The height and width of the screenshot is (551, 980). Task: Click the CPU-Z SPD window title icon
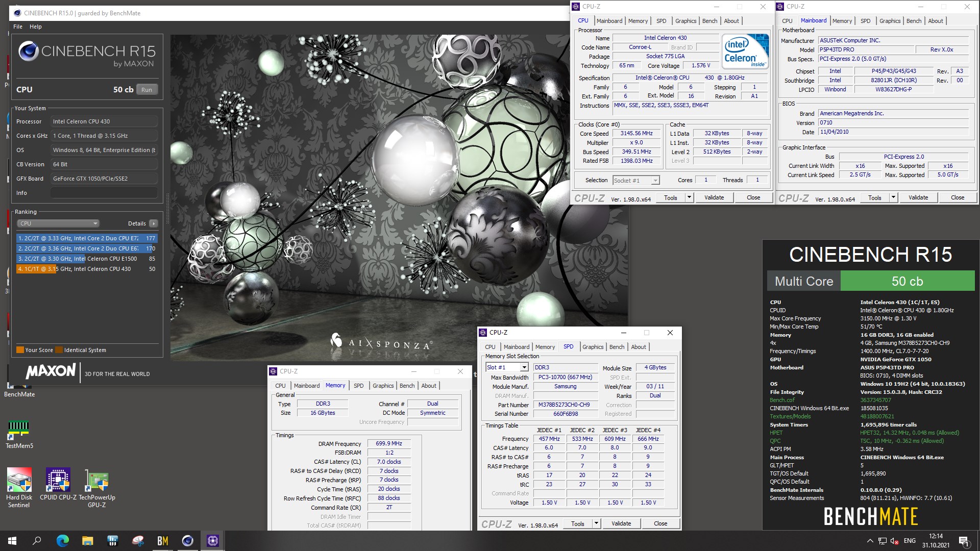click(483, 333)
